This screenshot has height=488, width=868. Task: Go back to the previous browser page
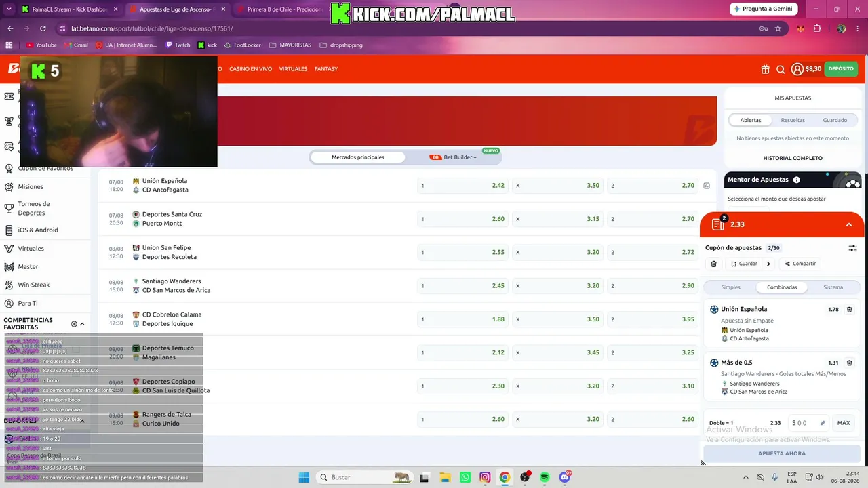(x=10, y=28)
